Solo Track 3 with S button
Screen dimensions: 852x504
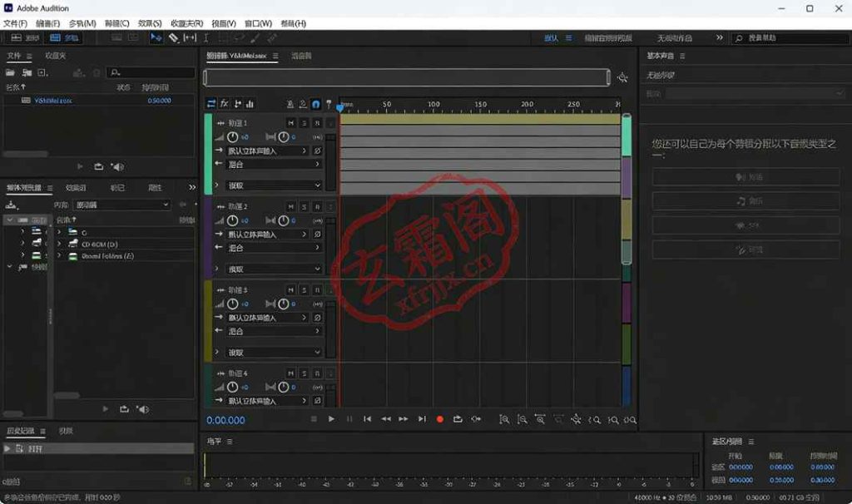(305, 290)
